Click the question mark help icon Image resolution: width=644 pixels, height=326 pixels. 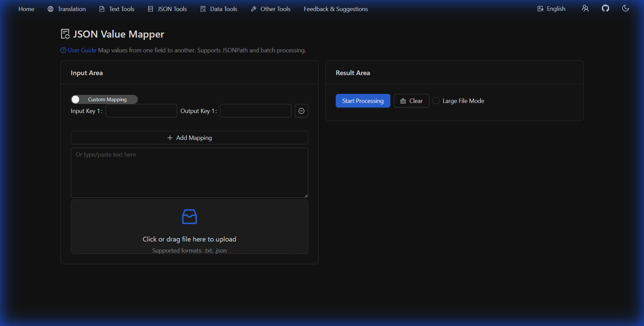point(63,50)
